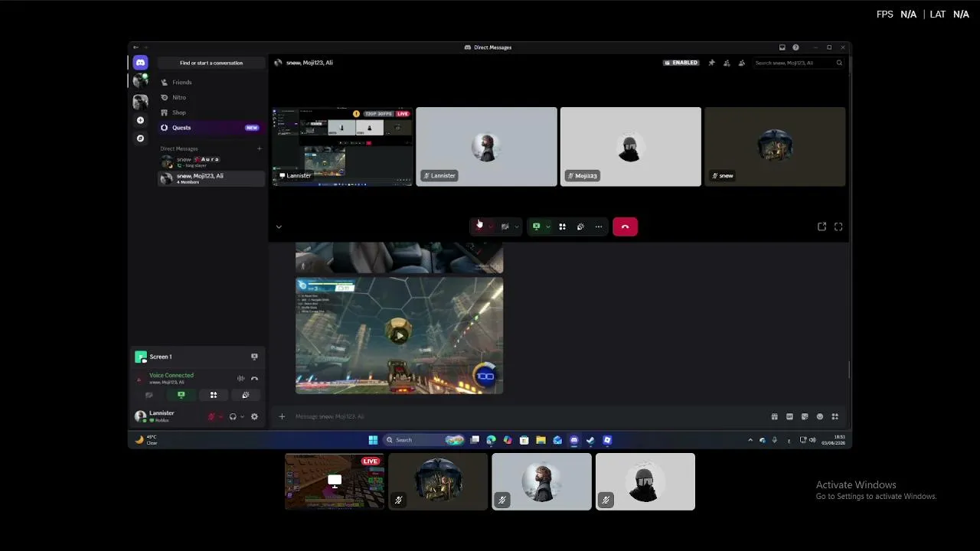
Task: Open the Discover servers compass icon
Action: 140,139
